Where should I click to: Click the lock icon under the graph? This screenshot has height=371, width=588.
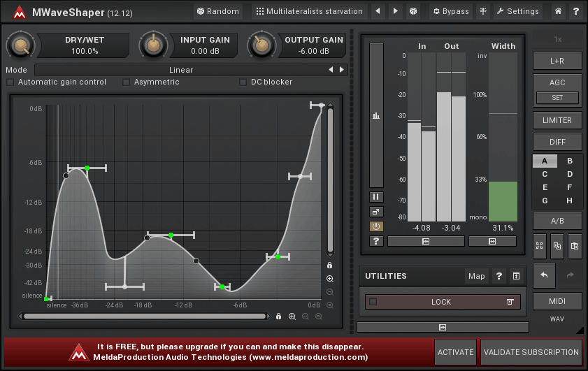(278, 317)
